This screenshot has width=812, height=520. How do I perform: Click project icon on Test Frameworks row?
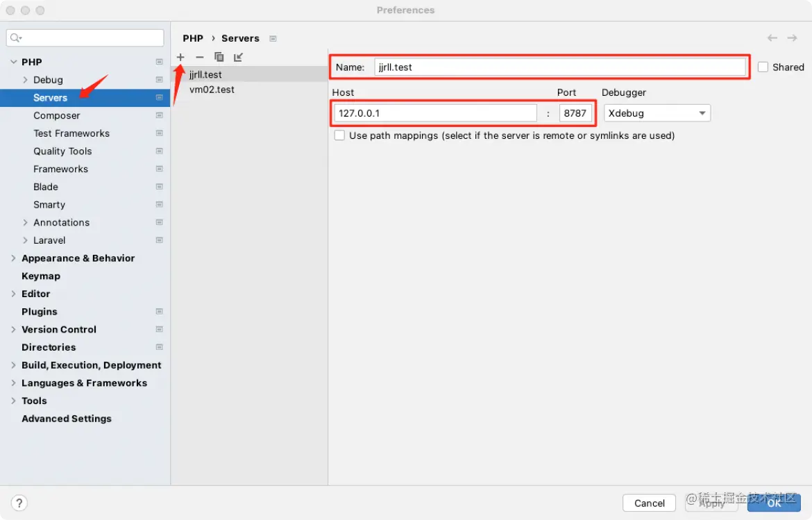pos(159,133)
